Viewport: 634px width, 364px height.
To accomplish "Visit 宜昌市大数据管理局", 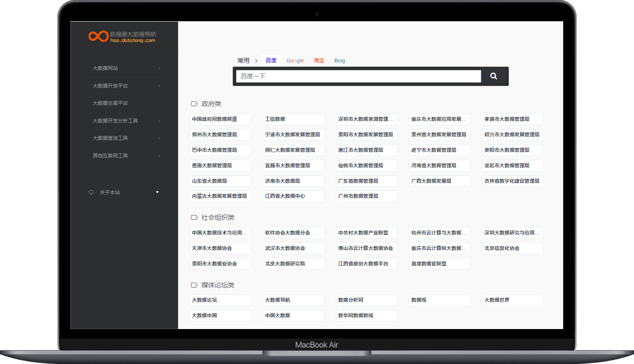I will click(x=293, y=165).
